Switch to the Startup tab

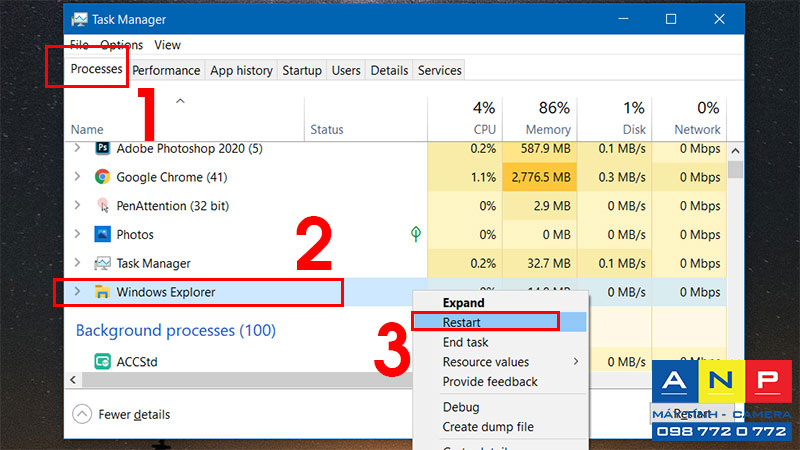[302, 70]
